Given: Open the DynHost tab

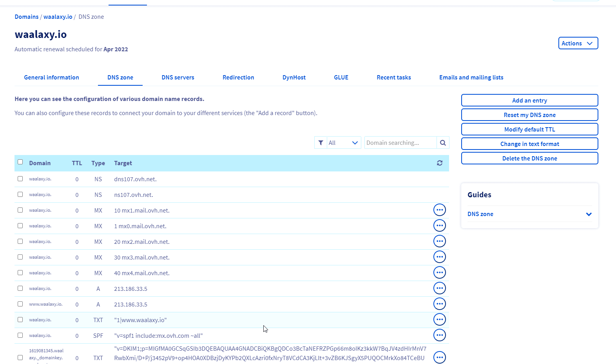Looking at the screenshot, I should (x=294, y=77).
